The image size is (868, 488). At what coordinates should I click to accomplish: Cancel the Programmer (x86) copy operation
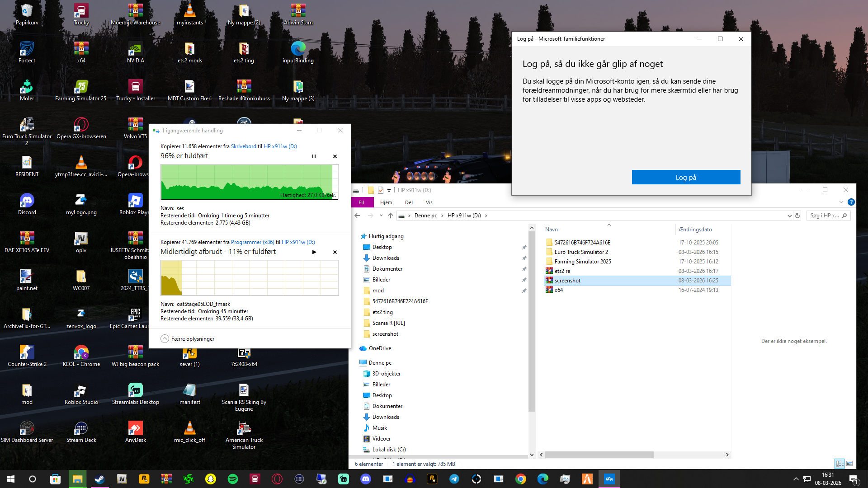(x=335, y=252)
